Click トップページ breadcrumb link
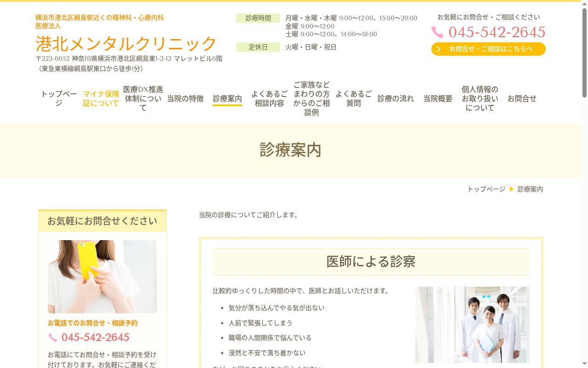Screen dimensions: 588x368 click(486, 189)
